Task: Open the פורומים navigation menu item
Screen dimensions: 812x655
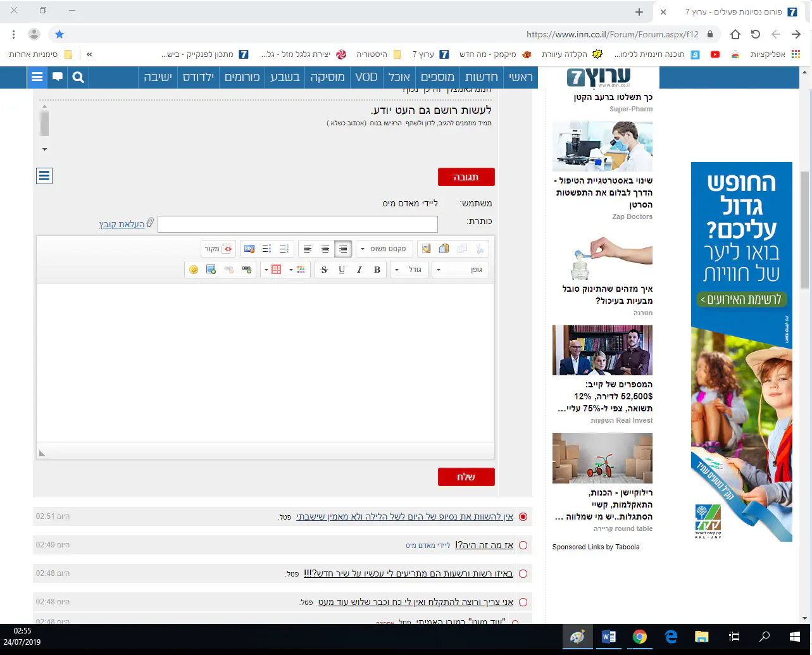Action: (x=242, y=77)
